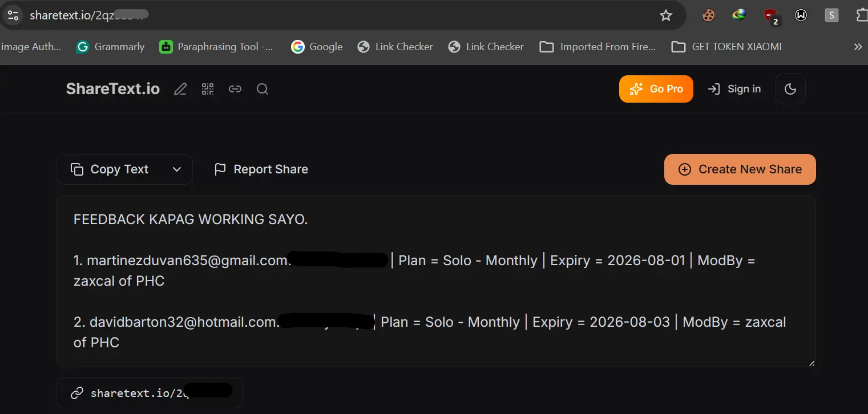Open the site information icon in address bar
Screen dimensions: 868x414
13,15
